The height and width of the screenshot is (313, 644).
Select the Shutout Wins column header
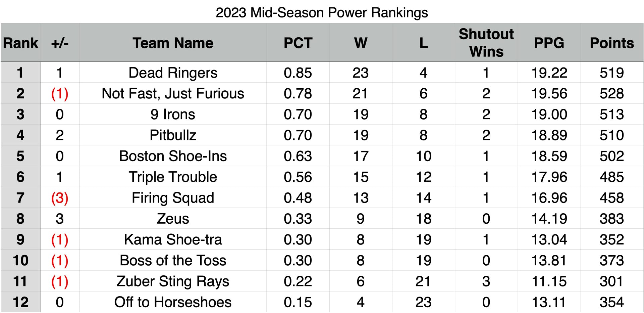tap(486, 43)
